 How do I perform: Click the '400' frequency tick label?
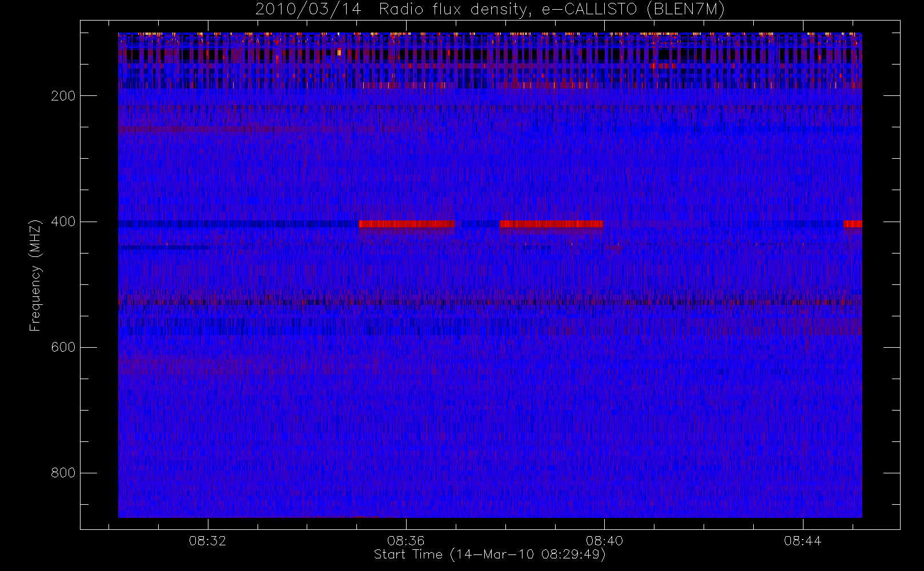63,222
